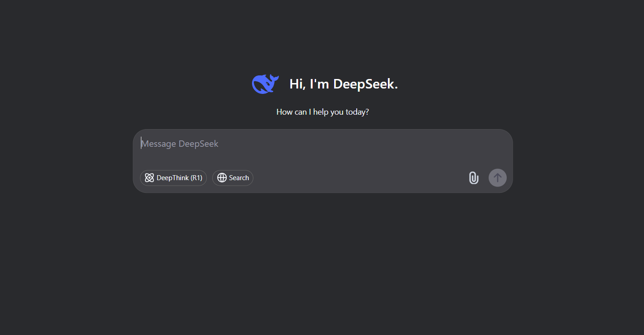This screenshot has height=335, width=644.
Task: Attach a file with paperclip icon
Action: tap(473, 178)
